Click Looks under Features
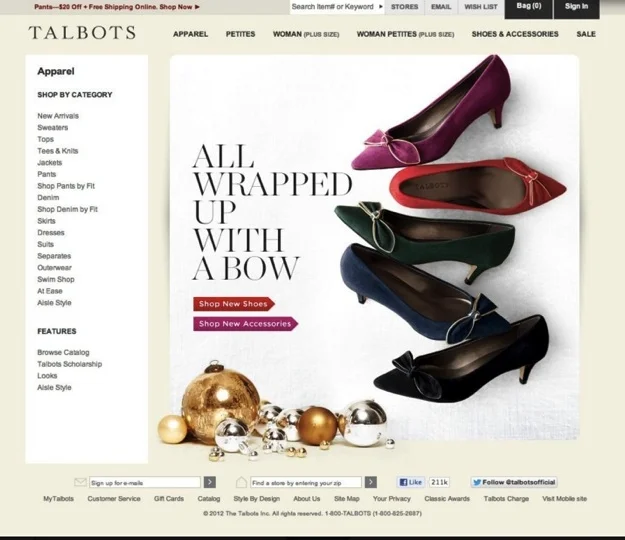Image resolution: width=625 pixels, height=540 pixels. (47, 376)
